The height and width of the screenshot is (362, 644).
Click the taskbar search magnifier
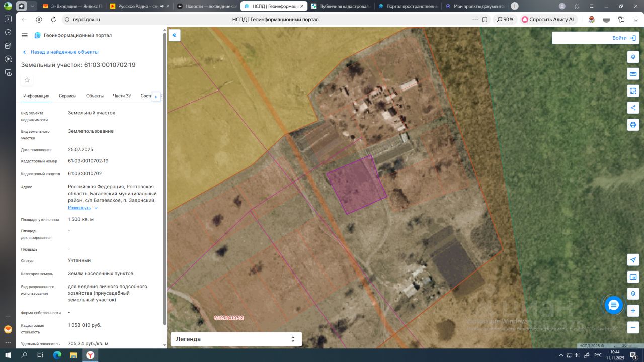[24, 355]
